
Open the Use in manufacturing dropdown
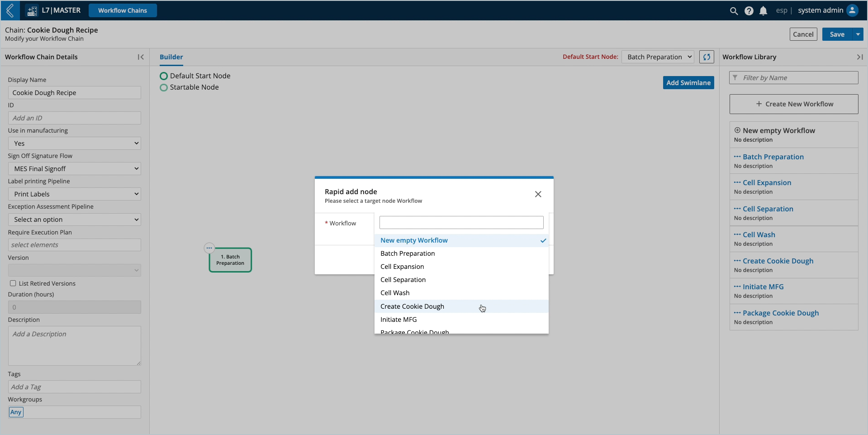tap(74, 143)
